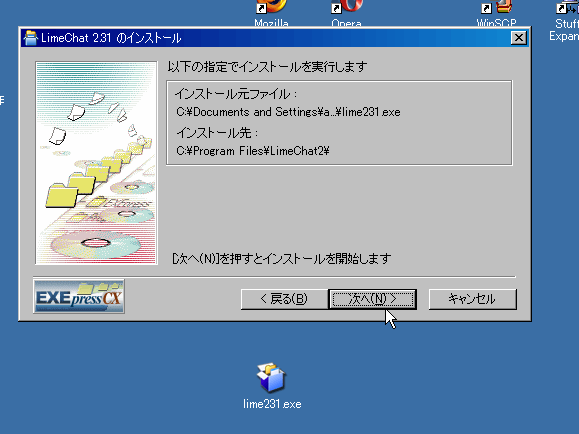Click the title text LimeChat 2.31 のインストール

pyautogui.click(x=111, y=38)
